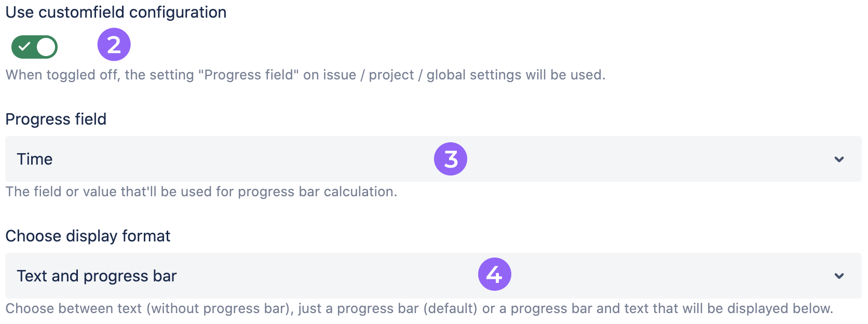The height and width of the screenshot is (324, 868).
Task: Click the purple number 4 badge
Action: pyautogui.click(x=494, y=274)
